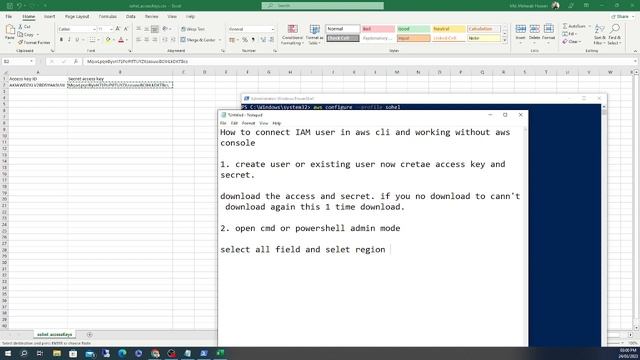Select the Format Painter tool
This screenshot has height=360, width=640.
tap(34, 42)
